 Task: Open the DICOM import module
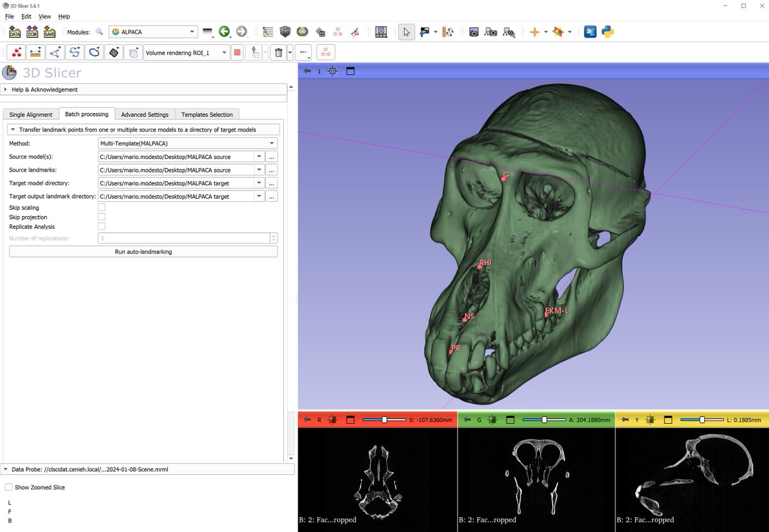(x=31, y=31)
